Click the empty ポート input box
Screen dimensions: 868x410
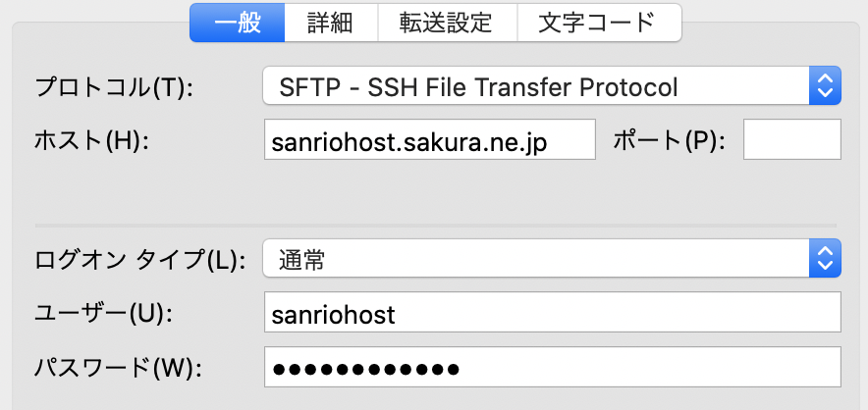pyautogui.click(x=791, y=139)
